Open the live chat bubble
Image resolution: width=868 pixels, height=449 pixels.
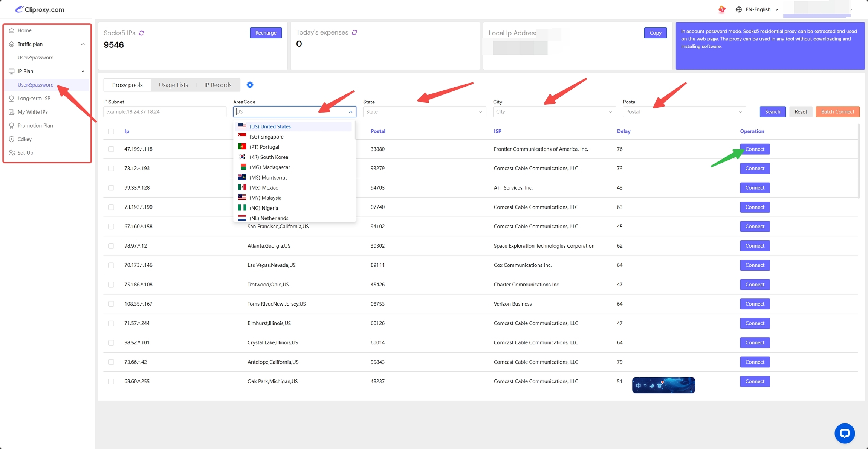click(844, 433)
